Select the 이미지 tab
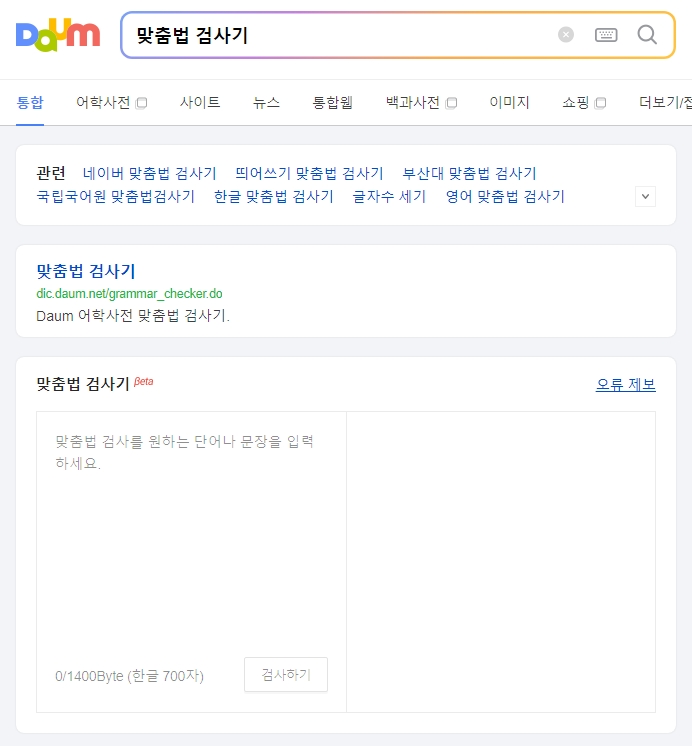Viewport: 692px width, 746px height. click(509, 102)
